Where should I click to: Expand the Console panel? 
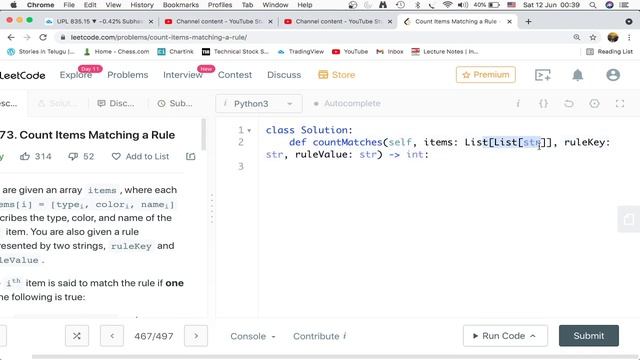click(253, 336)
